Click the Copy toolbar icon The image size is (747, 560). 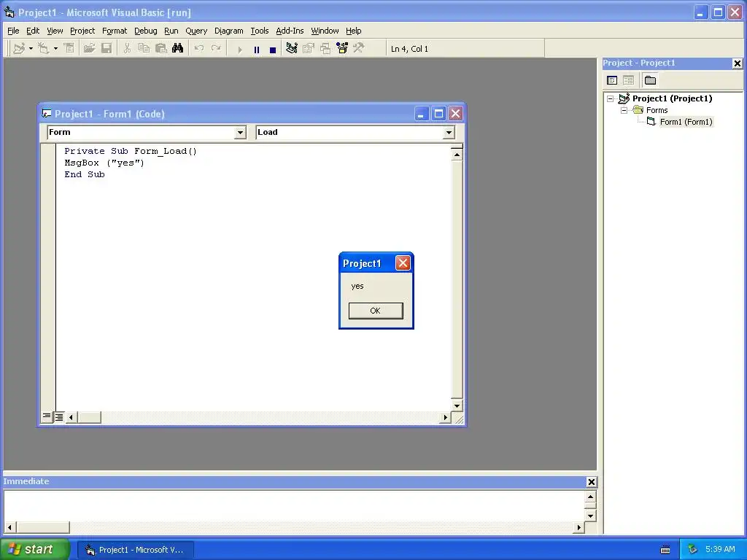[x=144, y=49]
